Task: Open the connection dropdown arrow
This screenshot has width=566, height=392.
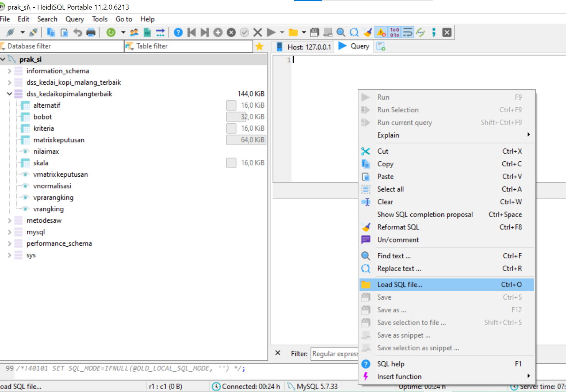Action: (23, 33)
